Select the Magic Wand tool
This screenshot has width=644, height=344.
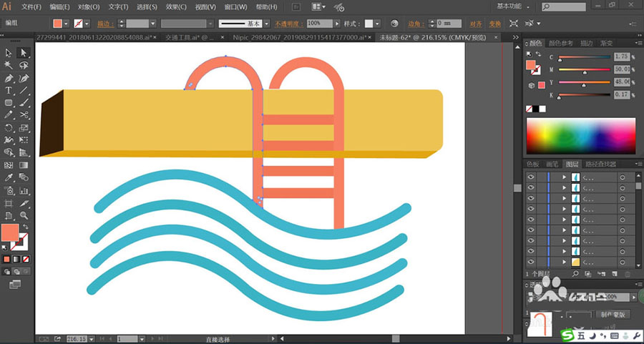coord(9,65)
